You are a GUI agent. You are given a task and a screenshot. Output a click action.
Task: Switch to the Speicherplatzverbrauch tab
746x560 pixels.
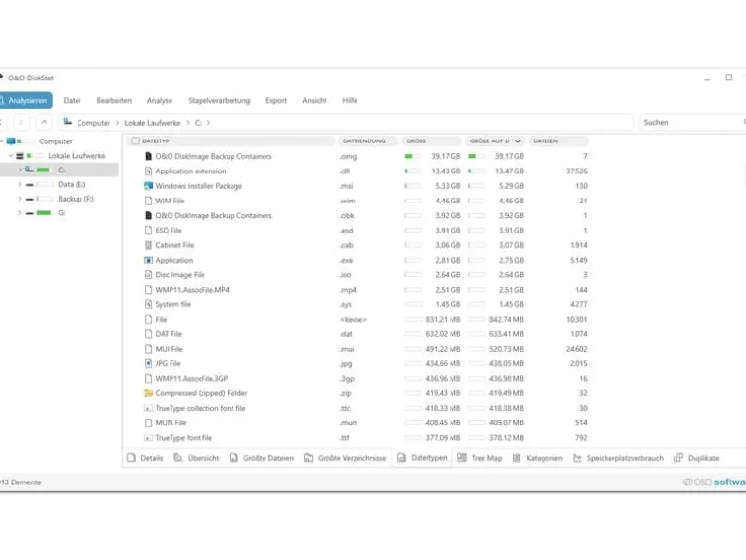click(x=618, y=458)
